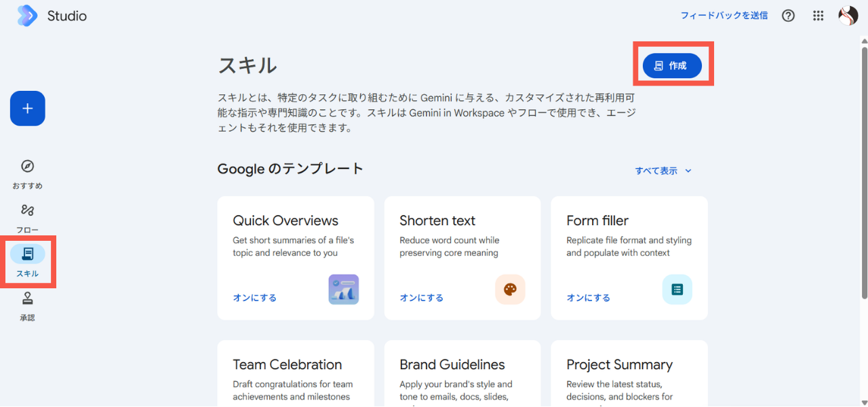Click the Google のテンプレート heading
This screenshot has height=407, width=868.
pos(291,169)
